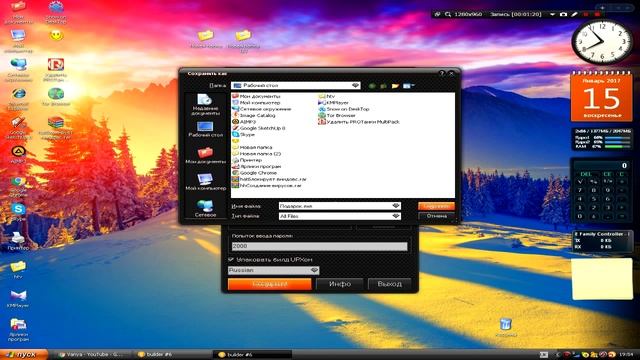Image resolution: width=640 pixels, height=360 pixels.
Task: Select Мой компьютер in the file list
Action: click(x=256, y=102)
